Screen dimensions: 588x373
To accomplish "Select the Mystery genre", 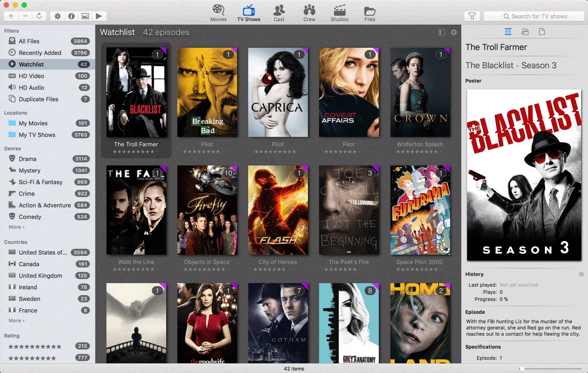I will [47, 170].
